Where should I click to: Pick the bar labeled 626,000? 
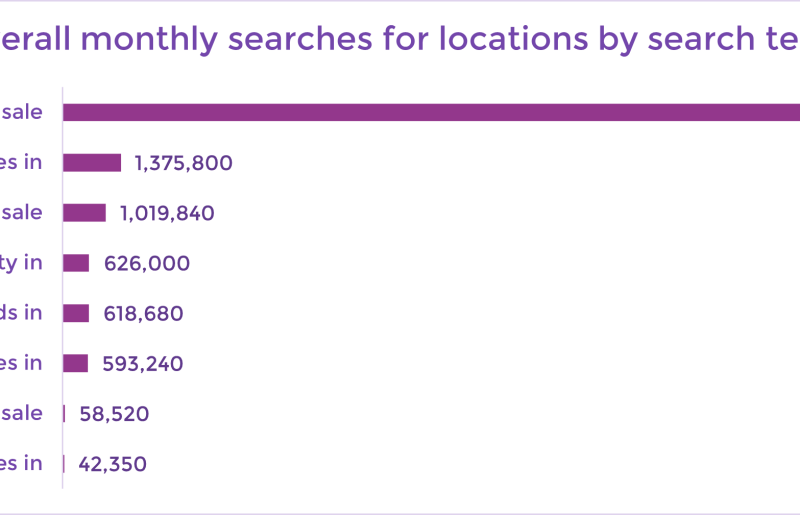(76, 263)
